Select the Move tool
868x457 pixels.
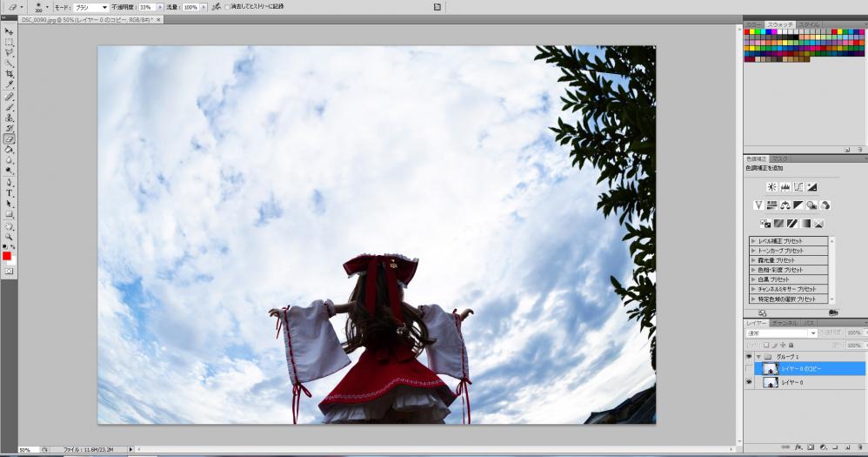(9, 31)
